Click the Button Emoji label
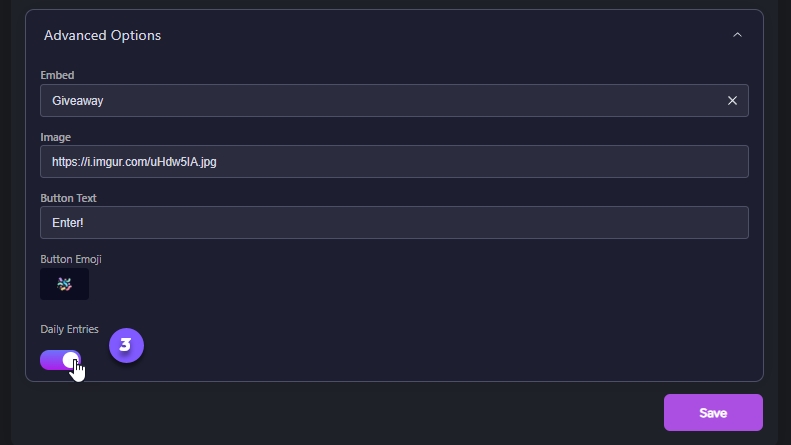Viewport: 791px width, 445px height. click(71, 259)
